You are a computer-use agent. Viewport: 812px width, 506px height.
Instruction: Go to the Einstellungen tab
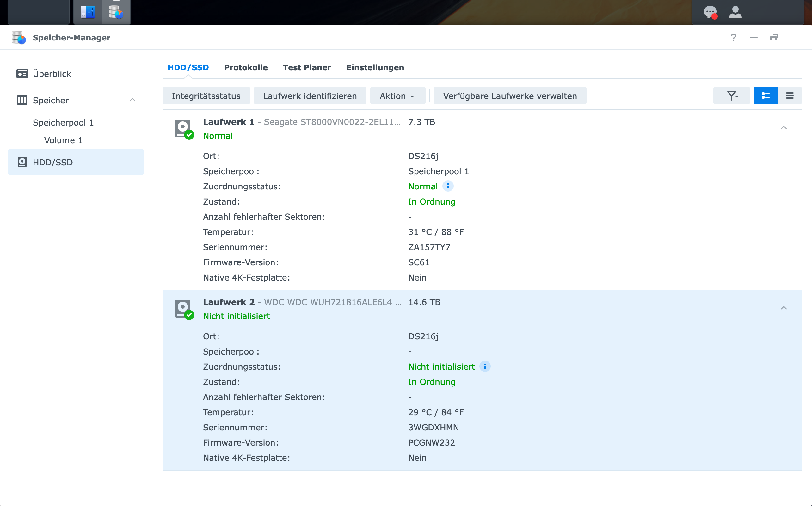375,67
